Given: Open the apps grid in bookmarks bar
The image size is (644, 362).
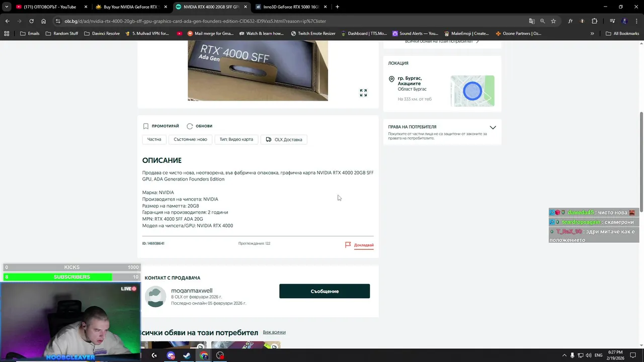Looking at the screenshot, I should point(7,34).
